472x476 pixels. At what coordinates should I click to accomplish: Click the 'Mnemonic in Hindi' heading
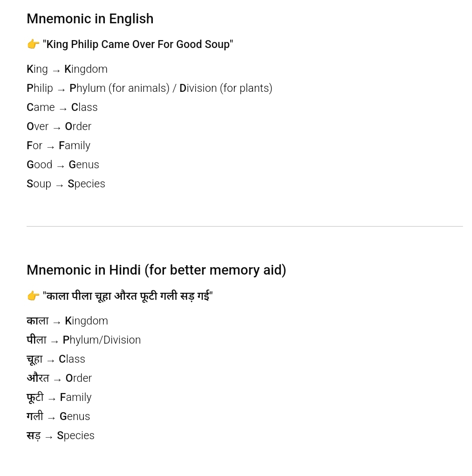pyautogui.click(x=156, y=270)
